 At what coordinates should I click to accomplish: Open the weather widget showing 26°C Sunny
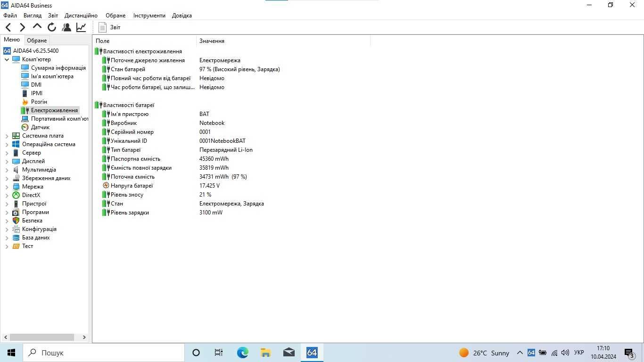[x=484, y=353]
